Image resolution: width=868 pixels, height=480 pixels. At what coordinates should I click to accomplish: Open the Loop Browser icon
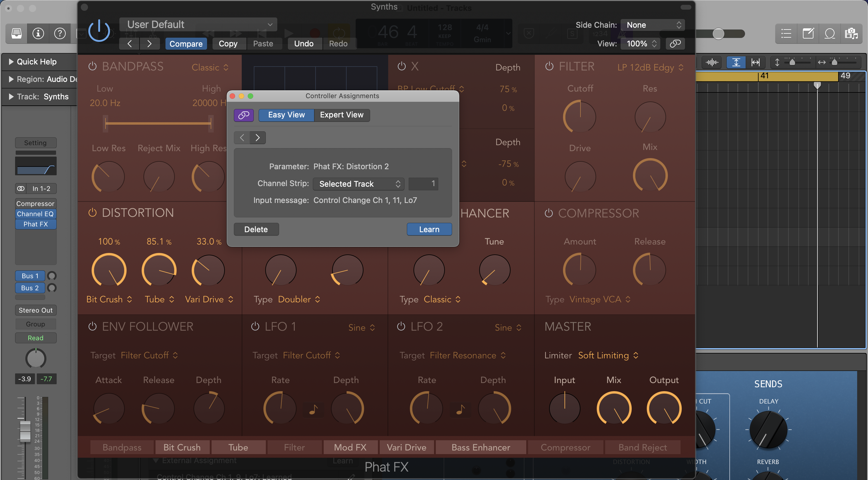[x=830, y=33]
